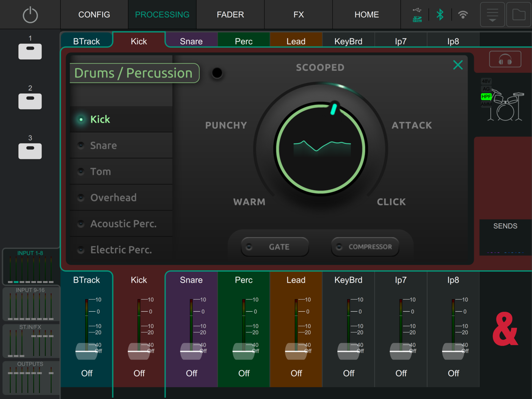532x399 pixels.
Task: Select the INPUT 9-16 meter bank
Action: (x=30, y=304)
